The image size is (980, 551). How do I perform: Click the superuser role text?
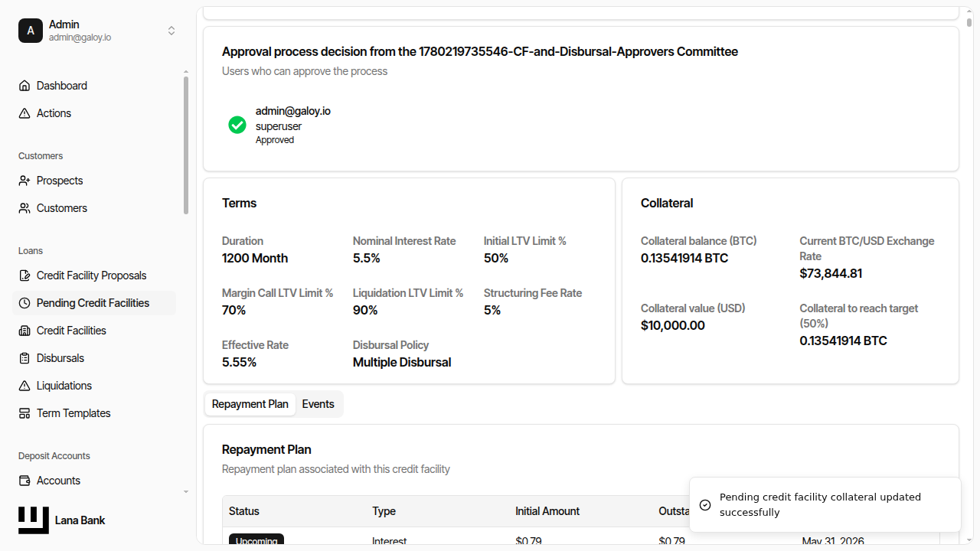tap(279, 126)
